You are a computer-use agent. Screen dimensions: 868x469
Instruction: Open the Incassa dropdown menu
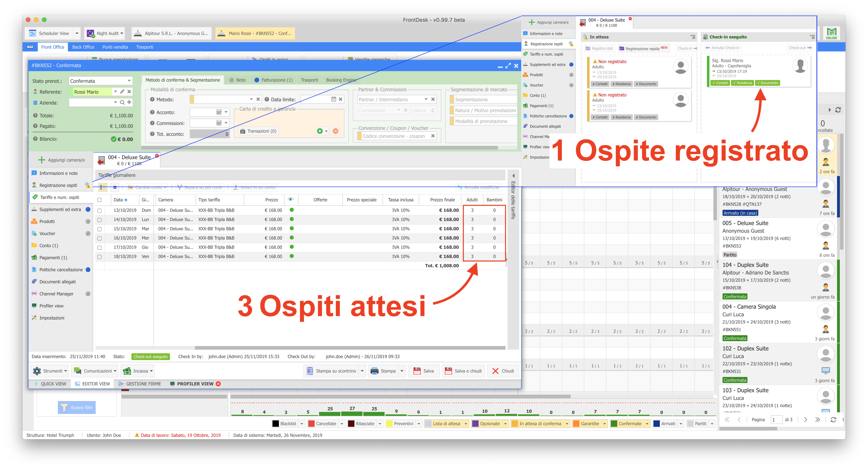[138, 371]
